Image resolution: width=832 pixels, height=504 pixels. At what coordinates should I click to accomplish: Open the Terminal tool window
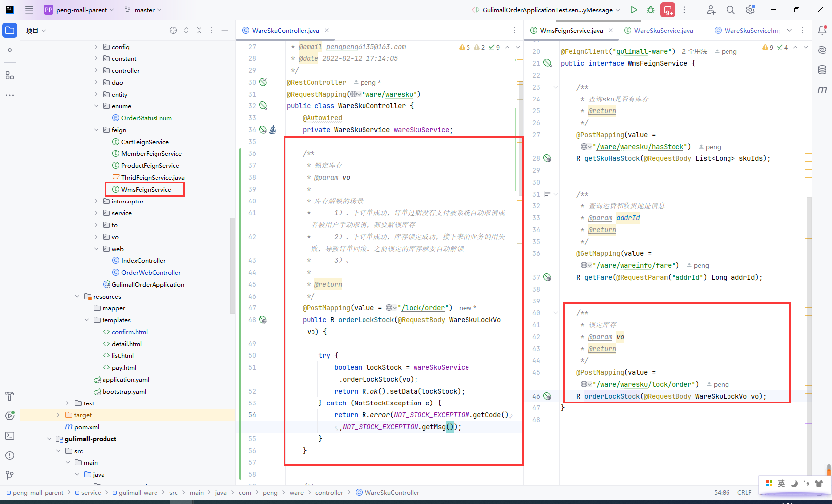[10, 436]
